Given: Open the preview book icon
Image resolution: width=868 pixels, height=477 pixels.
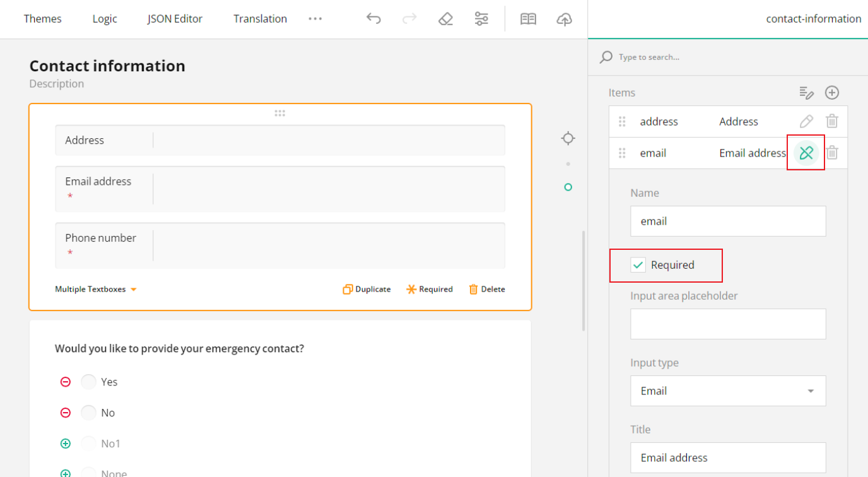Looking at the screenshot, I should point(528,19).
